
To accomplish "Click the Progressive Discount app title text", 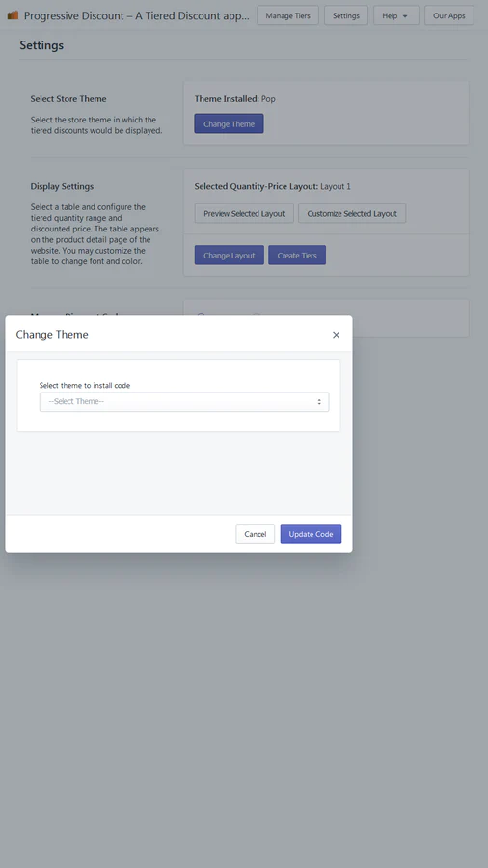I will 137,15.
